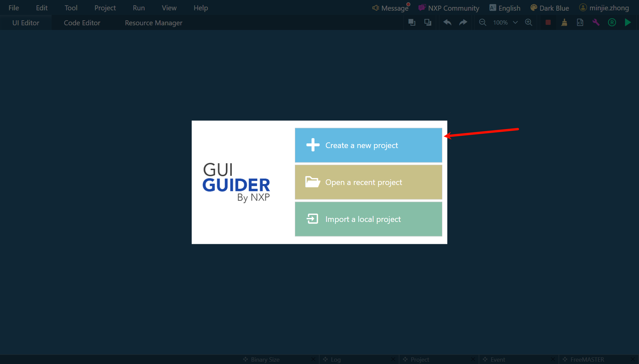The width and height of the screenshot is (639, 364).
Task: Click the zoom in magnifier icon
Action: tap(529, 23)
